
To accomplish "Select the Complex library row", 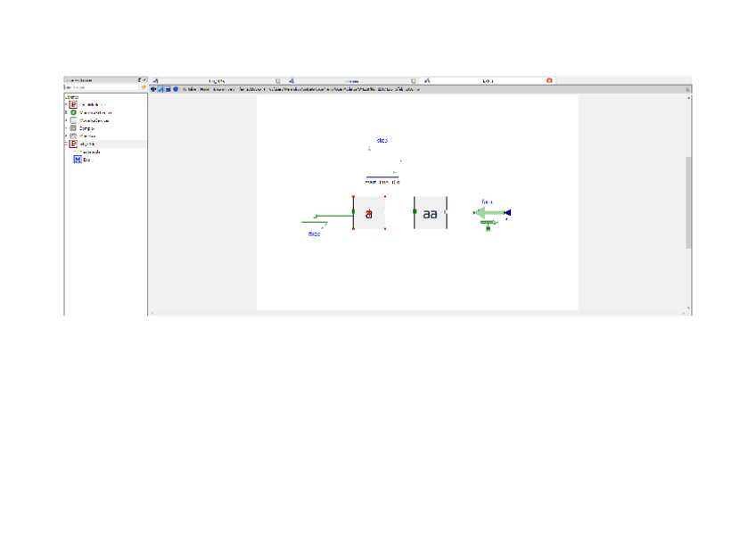I will (x=105, y=128).
